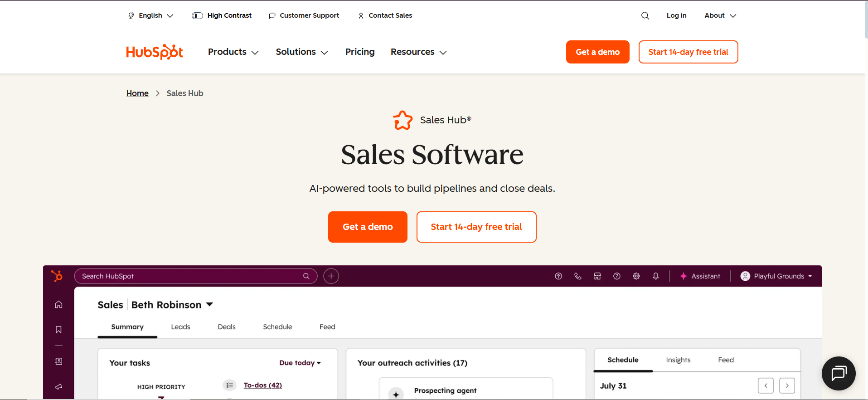The height and width of the screenshot is (400, 868).
Task: Switch to the Deals tab
Action: tap(227, 327)
